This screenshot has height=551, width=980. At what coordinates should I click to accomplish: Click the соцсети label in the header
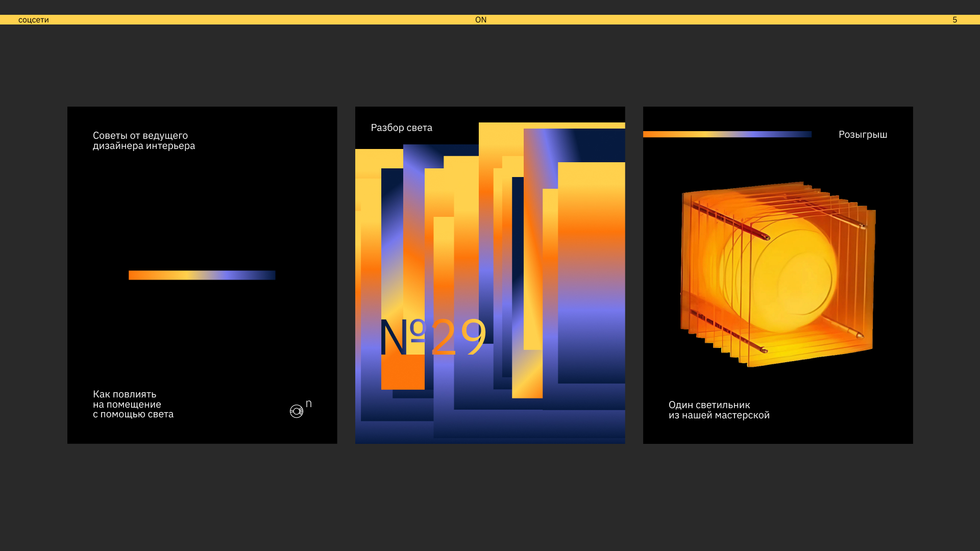pyautogui.click(x=34, y=20)
